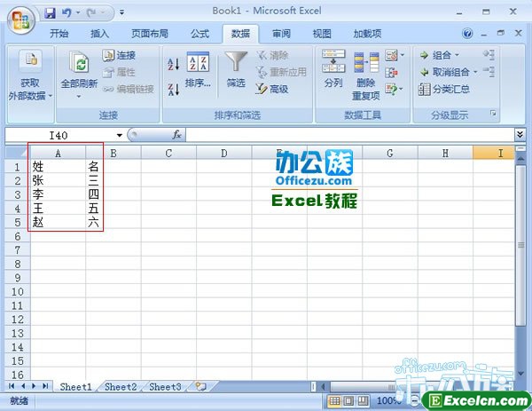
Task: Undo the last action
Action: 66,13
